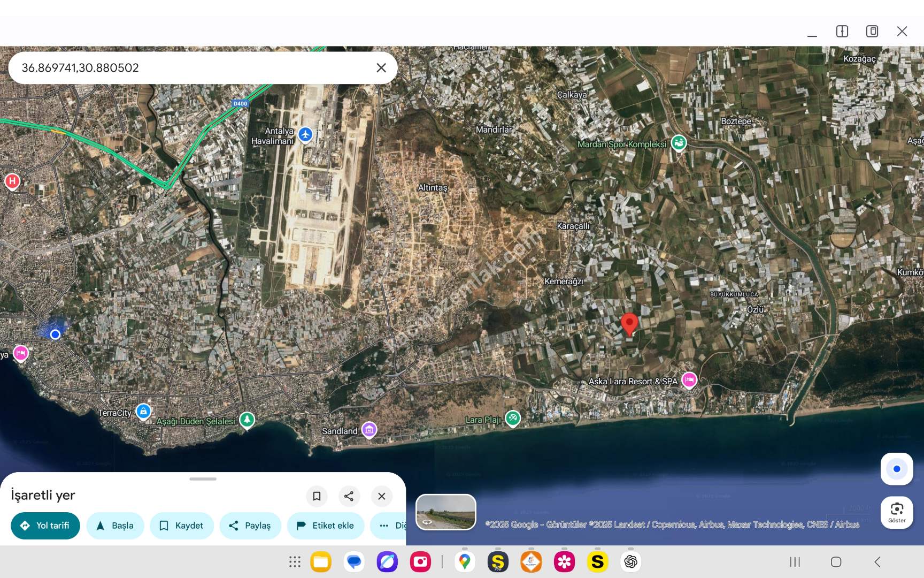Select the Sandland museum marker
The height and width of the screenshot is (578, 924).
tap(369, 430)
